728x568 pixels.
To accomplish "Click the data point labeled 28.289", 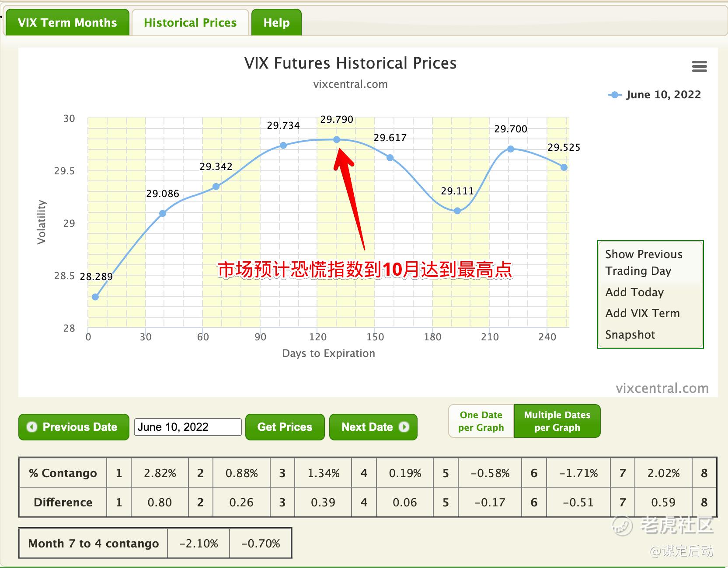I will coord(95,297).
